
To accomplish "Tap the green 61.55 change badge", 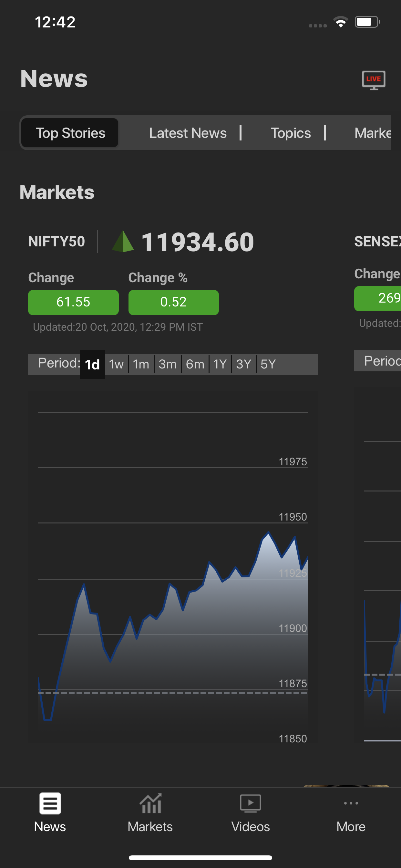I will (73, 302).
